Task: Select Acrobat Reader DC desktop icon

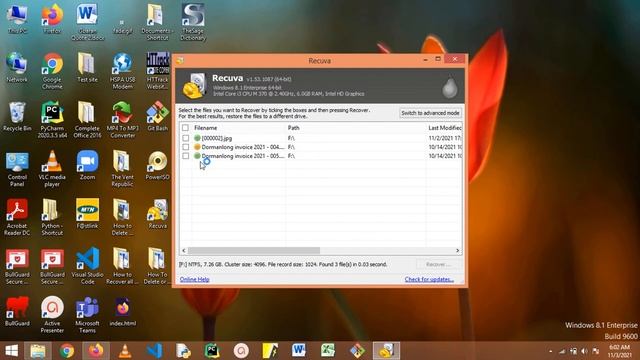Action: click(x=17, y=217)
